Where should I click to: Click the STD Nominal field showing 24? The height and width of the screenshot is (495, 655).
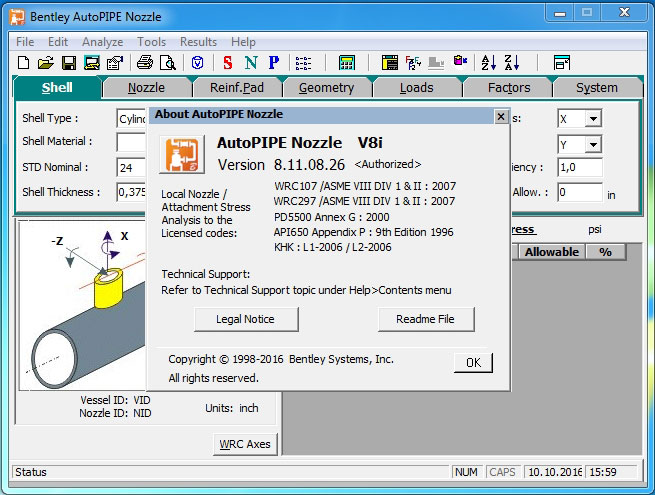(x=131, y=168)
